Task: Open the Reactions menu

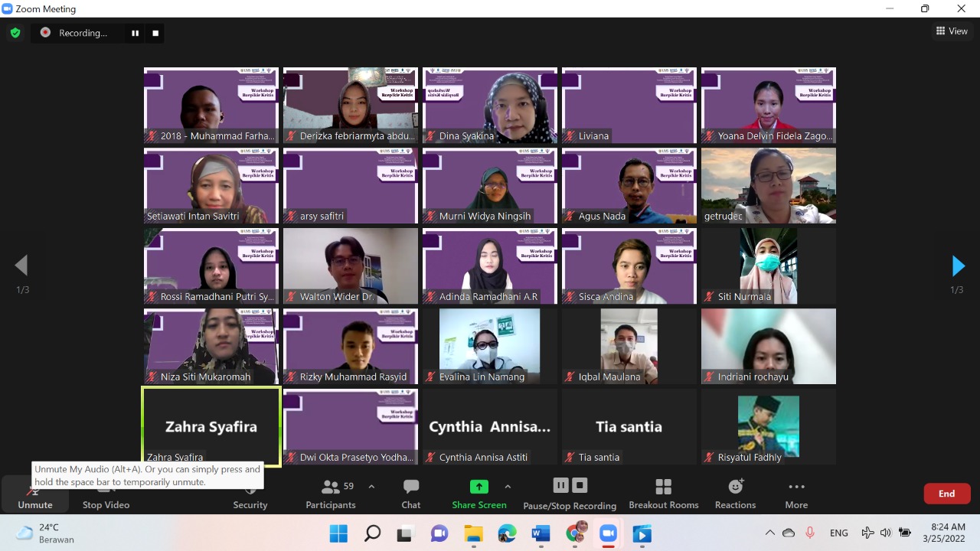Action: click(x=735, y=494)
